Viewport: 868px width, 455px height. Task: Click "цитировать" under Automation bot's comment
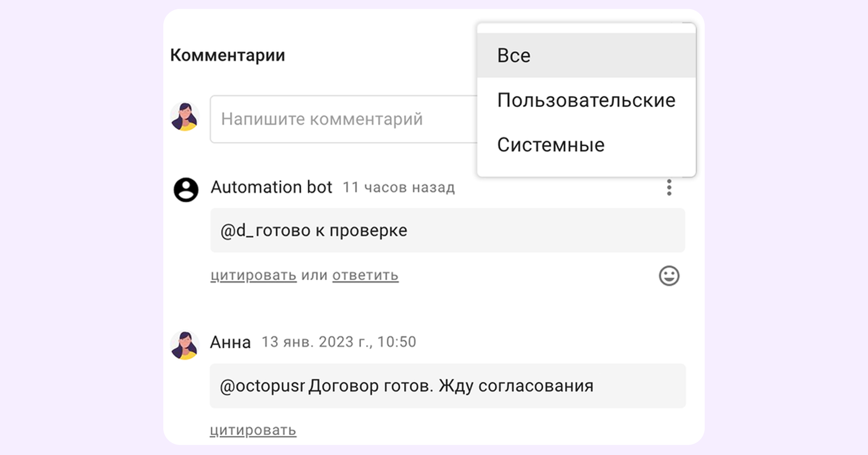[x=253, y=275]
